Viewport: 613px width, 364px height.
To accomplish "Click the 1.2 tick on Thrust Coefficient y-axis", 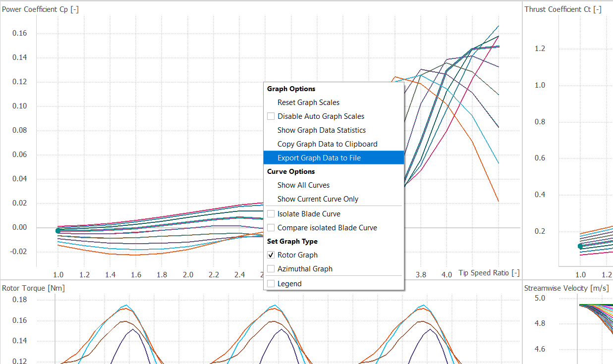I will 539,49.
